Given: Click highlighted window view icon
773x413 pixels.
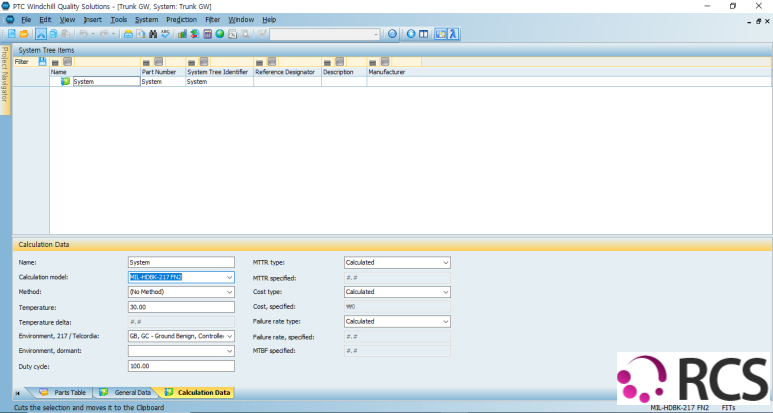Looking at the screenshot, I should tap(441, 34).
